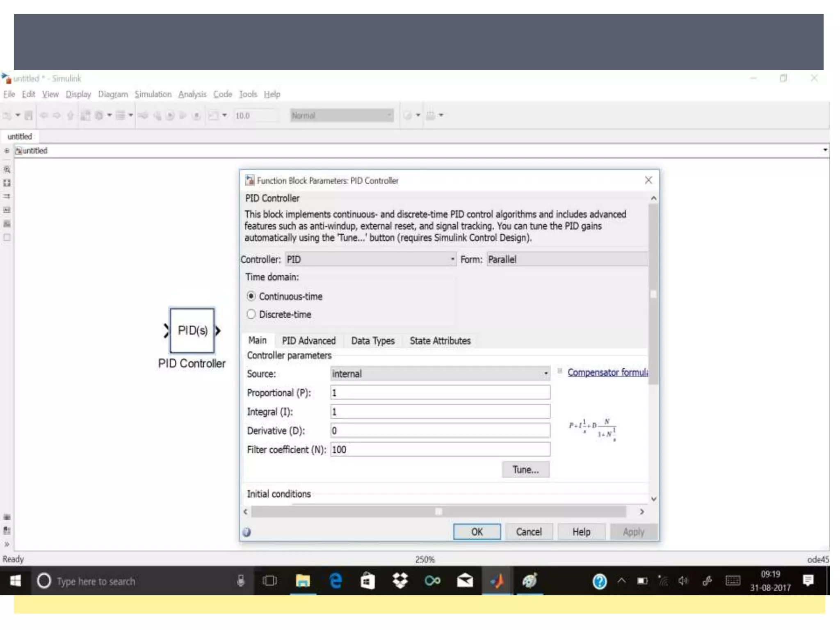Click the Run simulation play icon
The height and width of the screenshot is (630, 840).
[170, 116]
